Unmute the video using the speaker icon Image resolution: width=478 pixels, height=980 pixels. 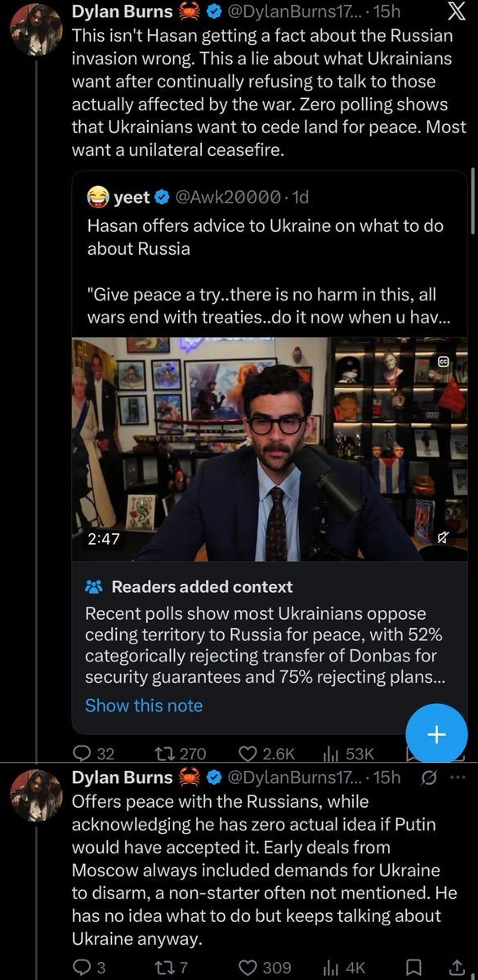442,537
